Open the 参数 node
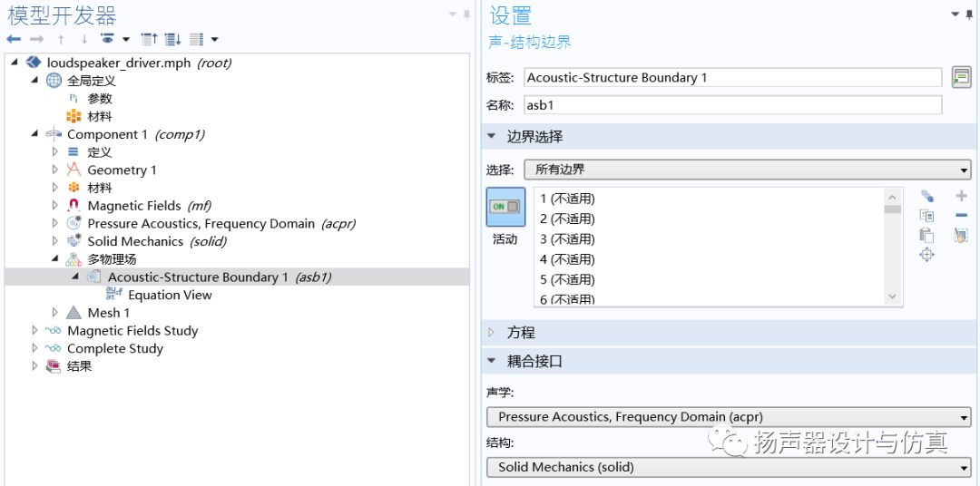The width and height of the screenshot is (980, 486). coord(100,99)
